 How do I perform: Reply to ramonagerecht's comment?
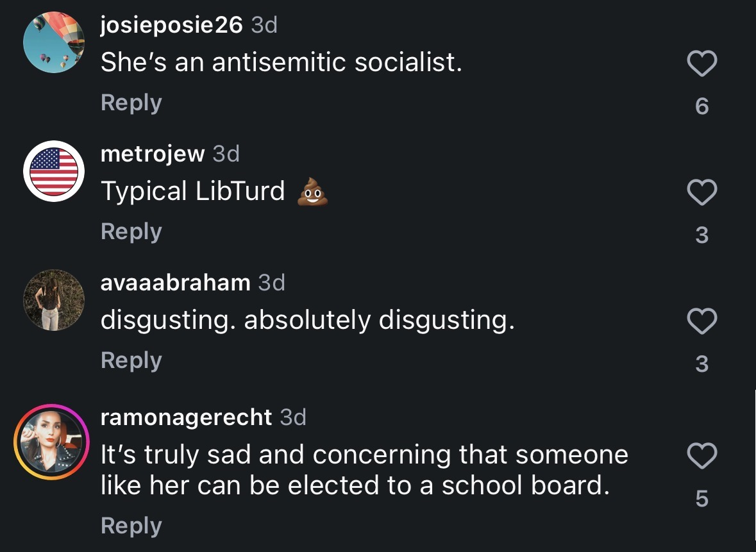[x=131, y=526]
